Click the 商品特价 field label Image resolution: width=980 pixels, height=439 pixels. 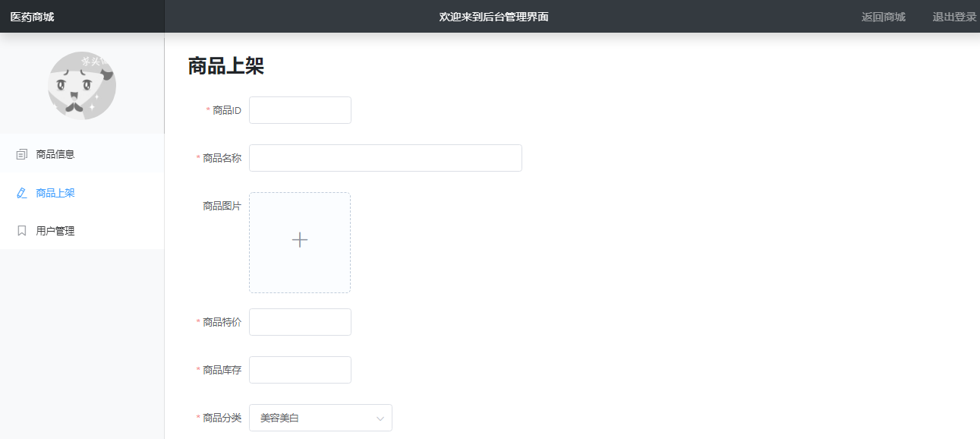[222, 322]
